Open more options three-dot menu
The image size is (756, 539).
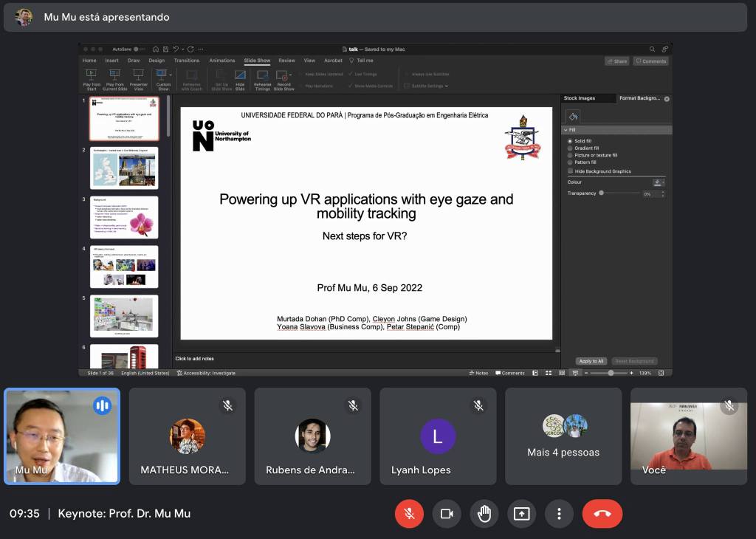pyautogui.click(x=560, y=514)
